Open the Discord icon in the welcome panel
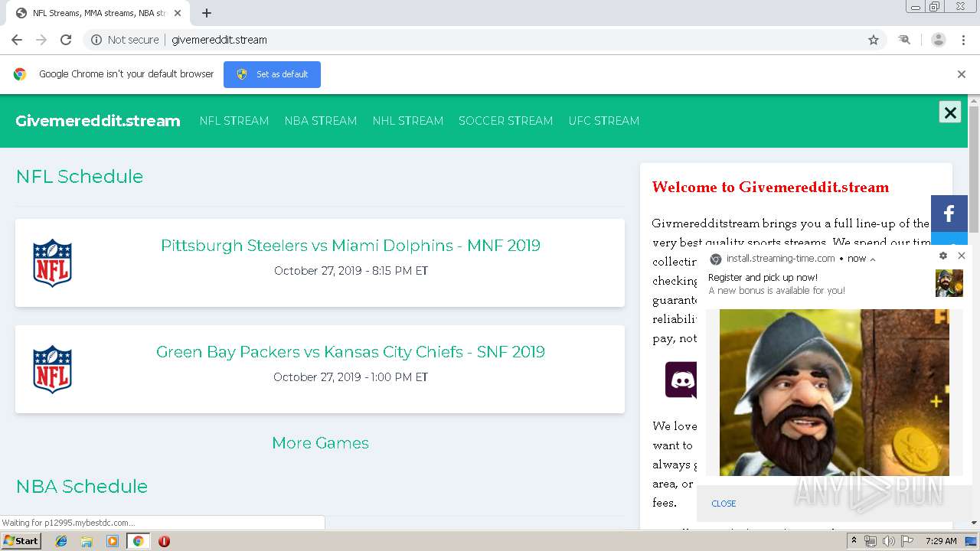Image resolution: width=980 pixels, height=551 pixels. tap(681, 380)
